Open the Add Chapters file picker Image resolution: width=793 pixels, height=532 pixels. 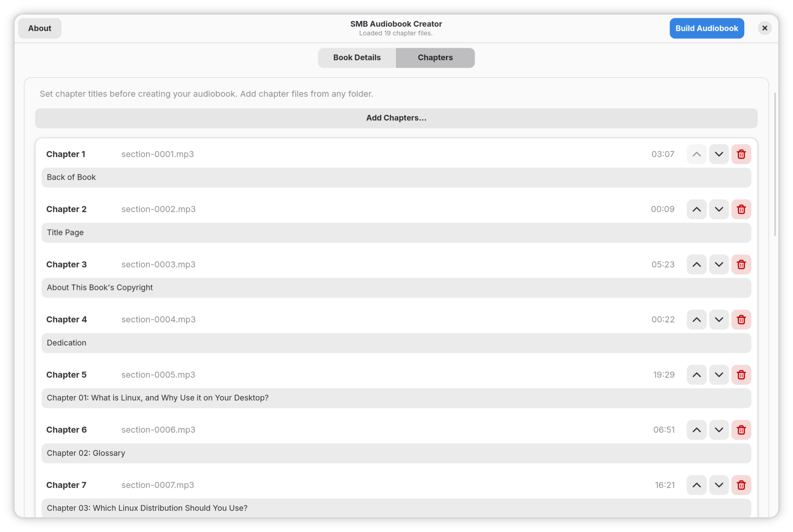[396, 118]
